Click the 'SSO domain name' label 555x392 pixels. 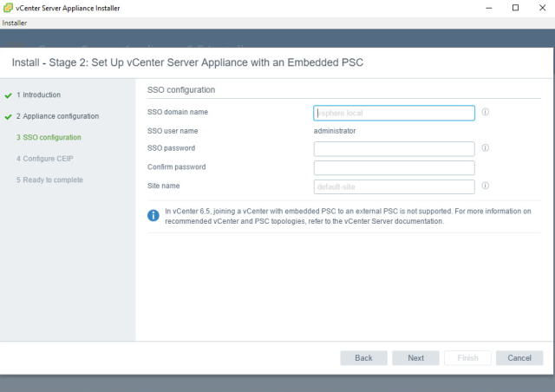[x=178, y=112]
